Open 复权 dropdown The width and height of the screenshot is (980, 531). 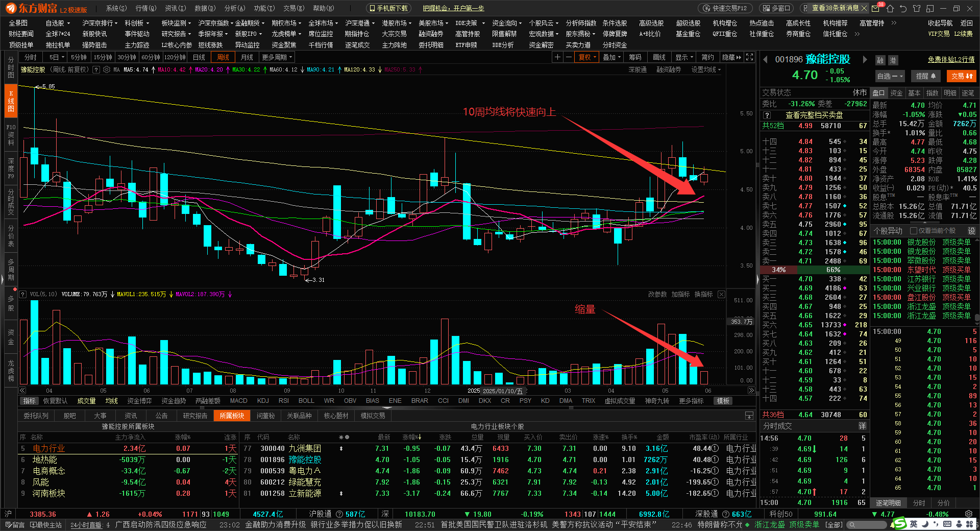(586, 57)
